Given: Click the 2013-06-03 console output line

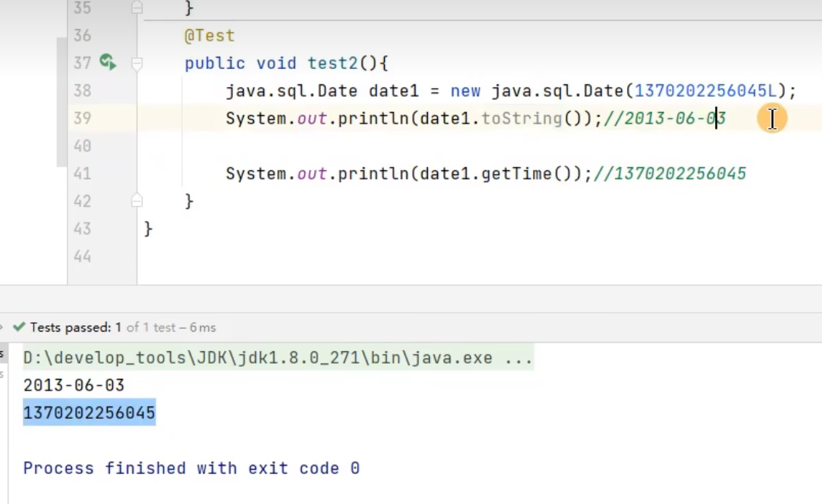Looking at the screenshot, I should (74, 385).
